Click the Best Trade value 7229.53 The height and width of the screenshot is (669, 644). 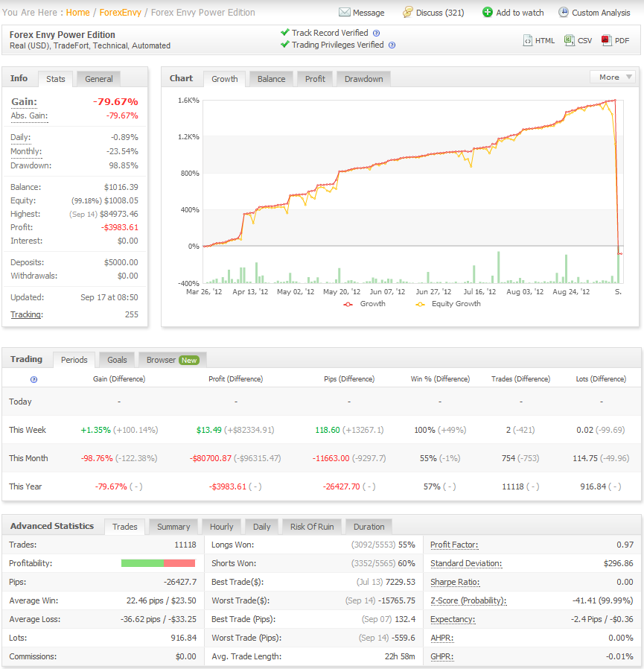(401, 582)
